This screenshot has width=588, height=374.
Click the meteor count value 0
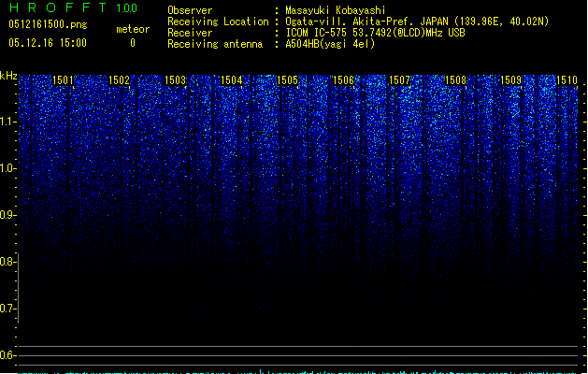[x=133, y=43]
